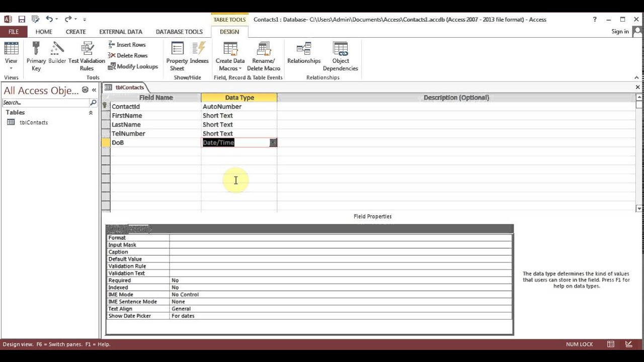The width and height of the screenshot is (644, 362).
Task: Click the Data Type column header
Action: pos(239,98)
